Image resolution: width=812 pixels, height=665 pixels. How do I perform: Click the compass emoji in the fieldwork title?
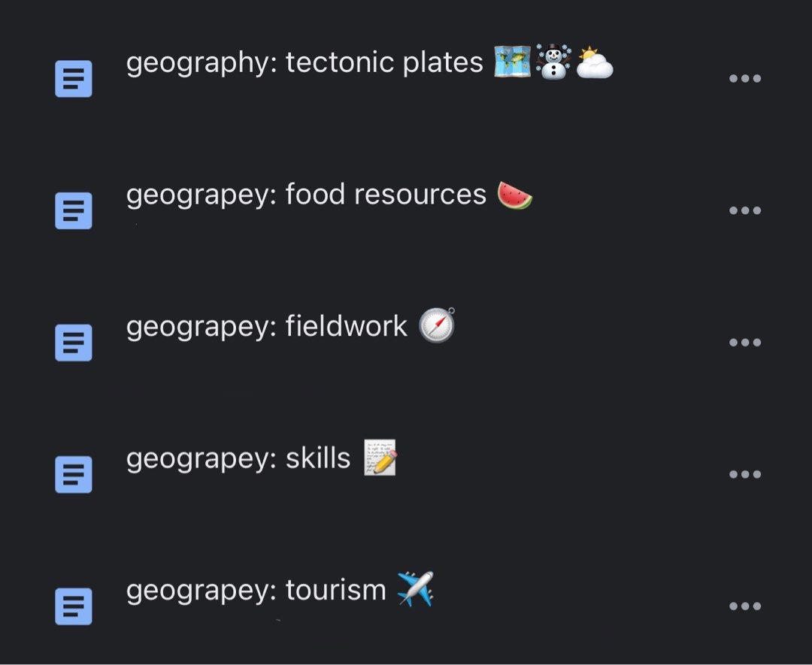tap(437, 325)
